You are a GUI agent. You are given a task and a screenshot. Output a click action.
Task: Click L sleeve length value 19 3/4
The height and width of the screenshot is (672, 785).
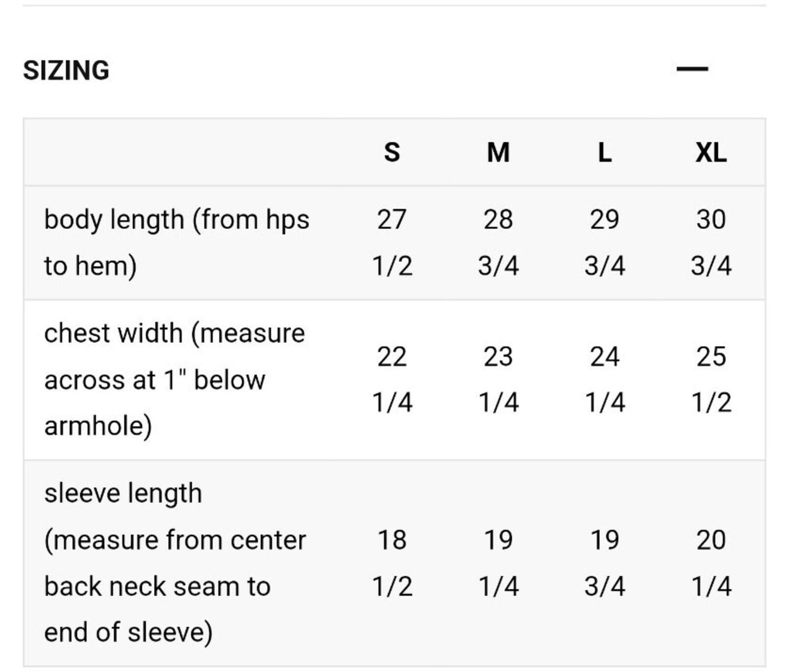(605, 563)
